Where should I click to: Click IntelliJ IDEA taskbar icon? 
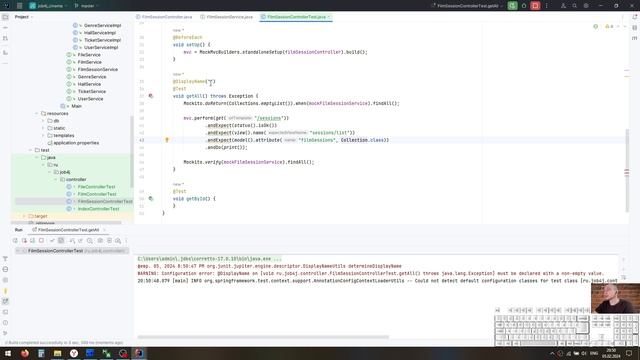pyautogui.click(x=139, y=353)
